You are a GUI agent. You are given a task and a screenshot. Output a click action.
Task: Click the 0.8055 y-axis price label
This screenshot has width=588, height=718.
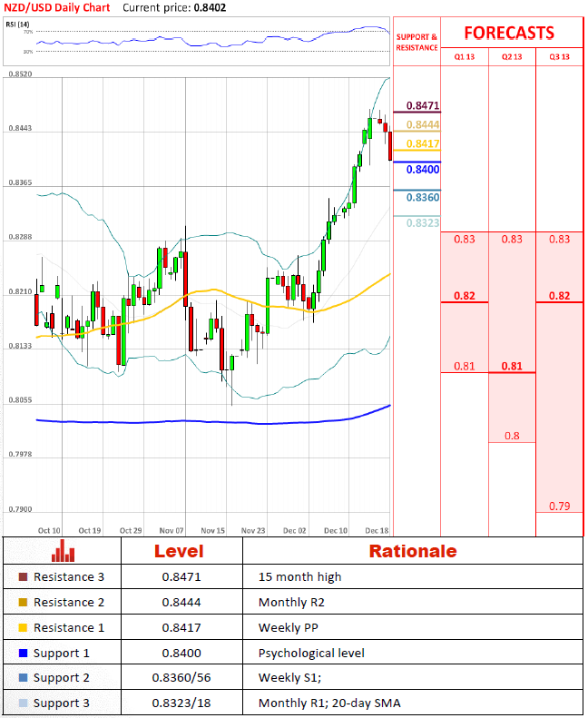20,400
